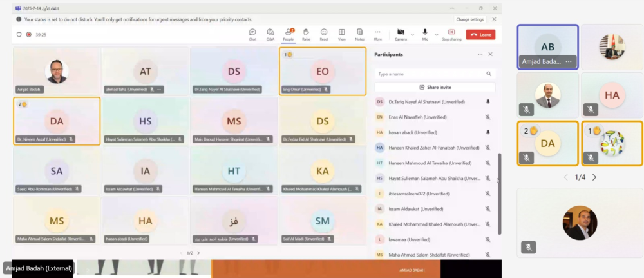Toggle the Mic mute
This screenshot has width=644, height=278.
pos(425,33)
